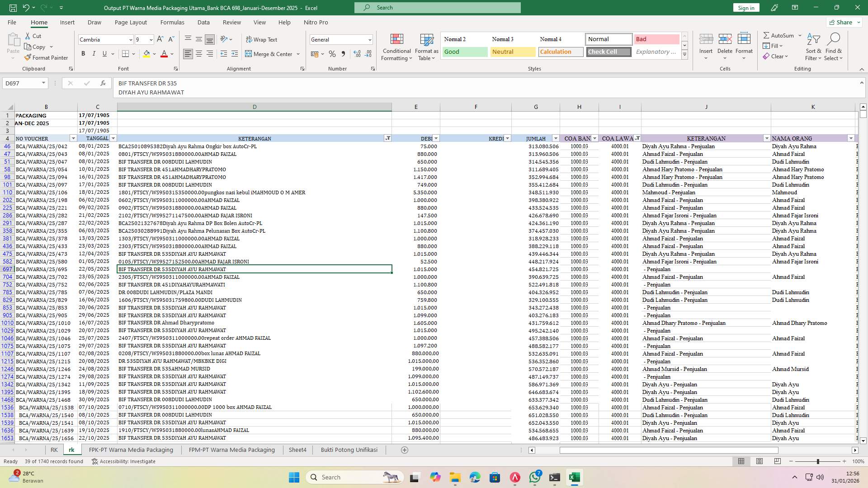This screenshot has height=488, width=868.
Task: Toggle underline on the selected cell
Action: click(x=104, y=53)
